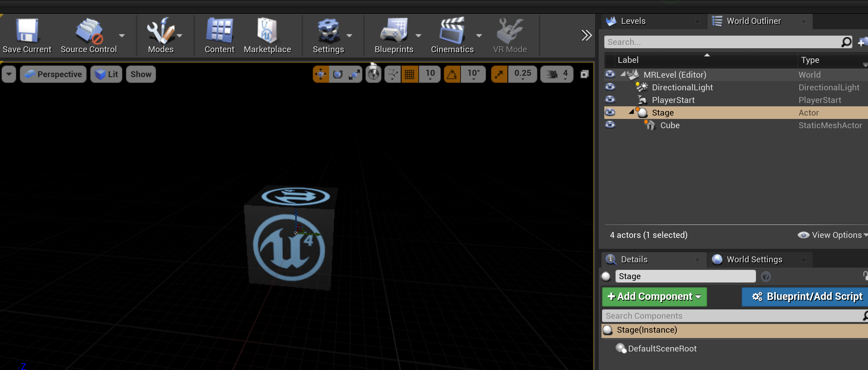
Task: Open the Perspective view mode menu
Action: (53, 74)
